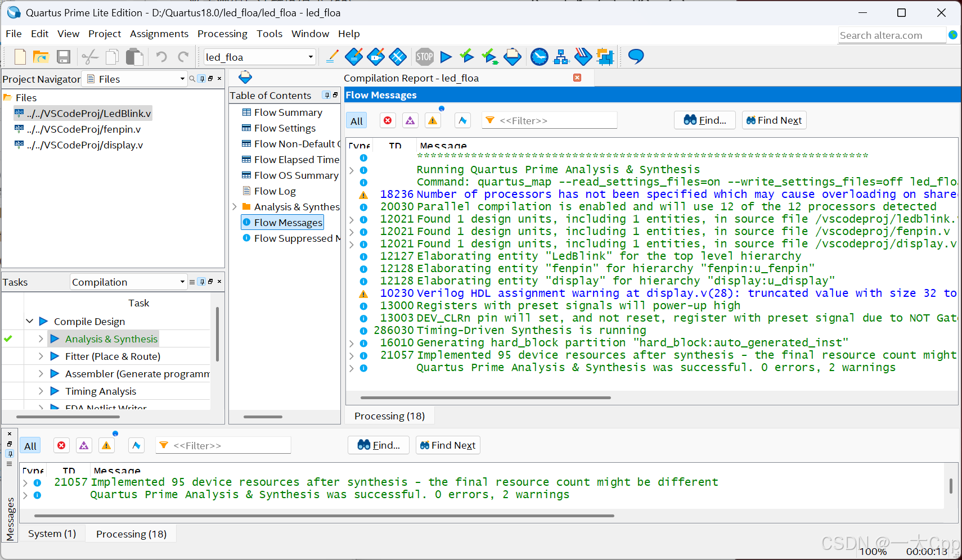Undo the last action
The image size is (962, 560).
(161, 57)
